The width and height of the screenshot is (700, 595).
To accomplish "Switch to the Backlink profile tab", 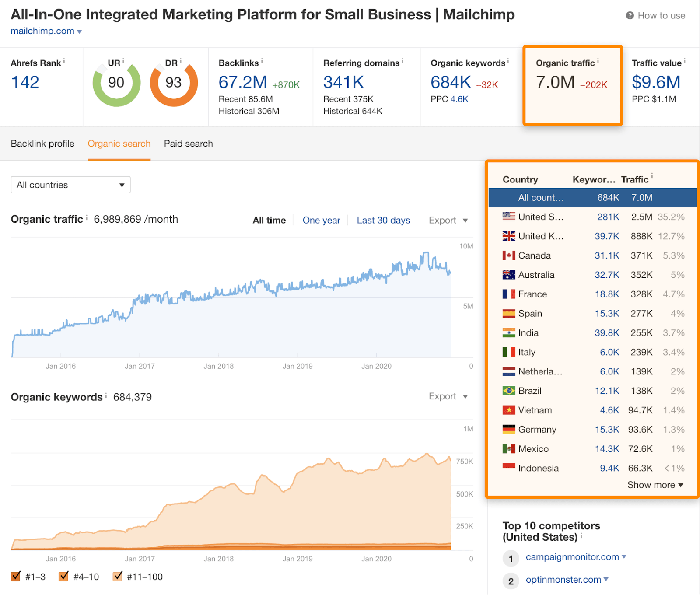I will coord(42,143).
